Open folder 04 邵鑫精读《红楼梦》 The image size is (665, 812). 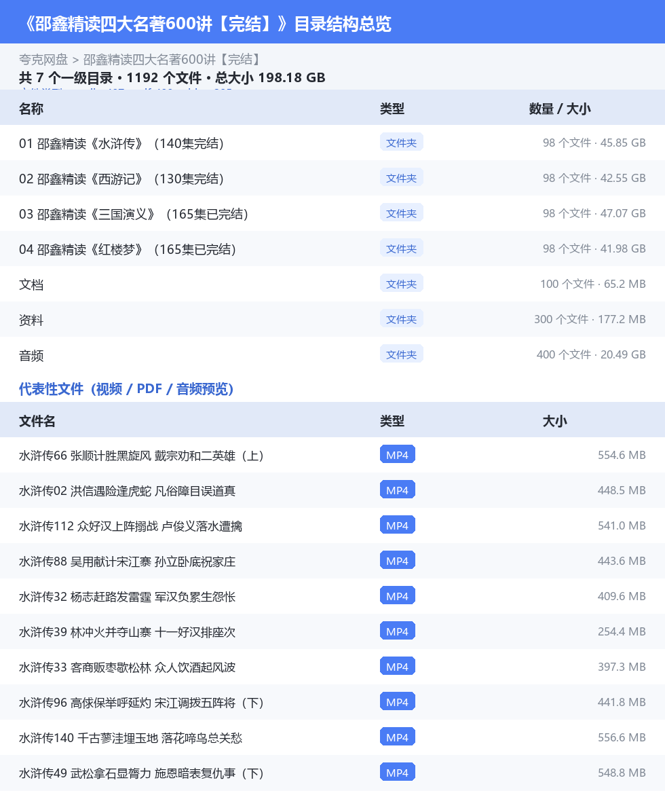point(332,248)
